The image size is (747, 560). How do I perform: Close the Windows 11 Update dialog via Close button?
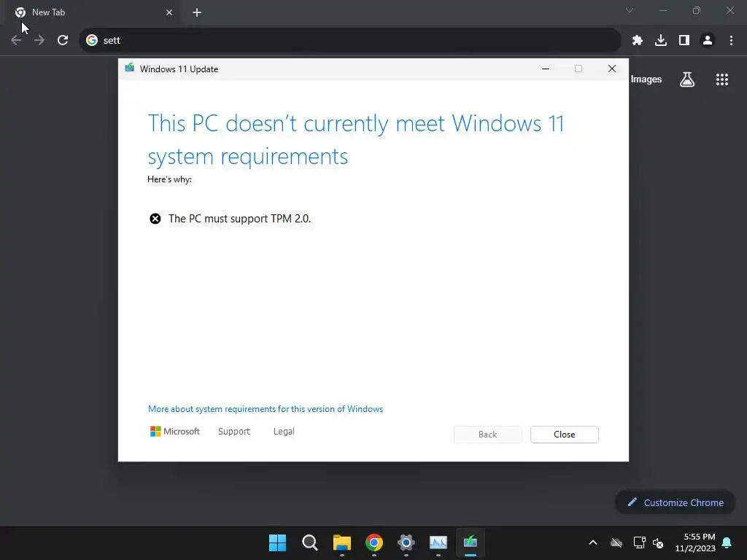tap(564, 435)
